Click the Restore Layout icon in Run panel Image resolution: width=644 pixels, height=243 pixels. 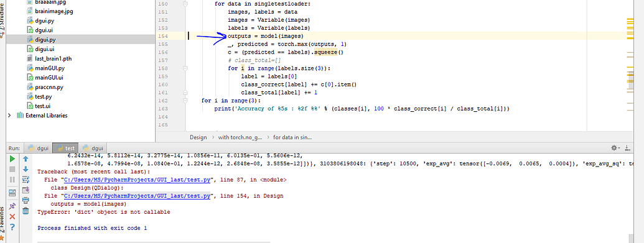point(12,193)
